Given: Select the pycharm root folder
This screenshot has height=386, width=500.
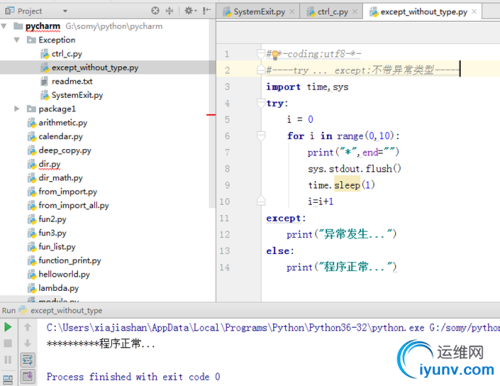Looking at the screenshot, I should pos(43,26).
